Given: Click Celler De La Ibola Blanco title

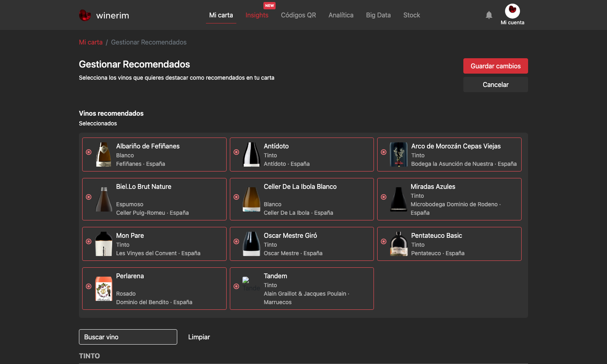Looking at the screenshot, I should pos(300,186).
